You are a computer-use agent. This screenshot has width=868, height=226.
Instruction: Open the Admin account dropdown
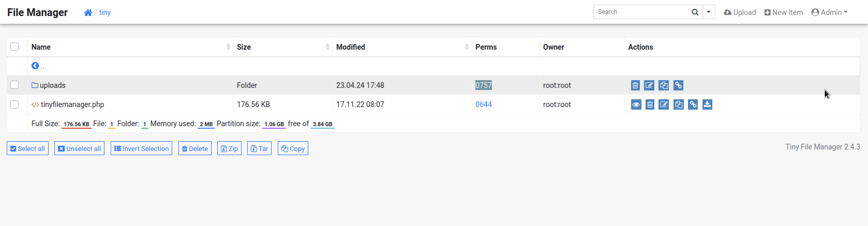(x=829, y=12)
